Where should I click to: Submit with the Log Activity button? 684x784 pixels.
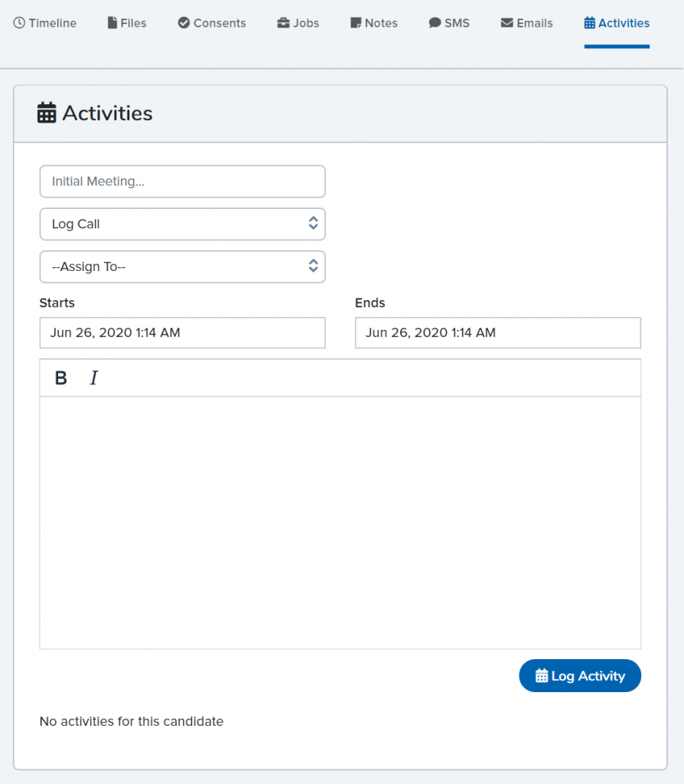click(x=580, y=675)
